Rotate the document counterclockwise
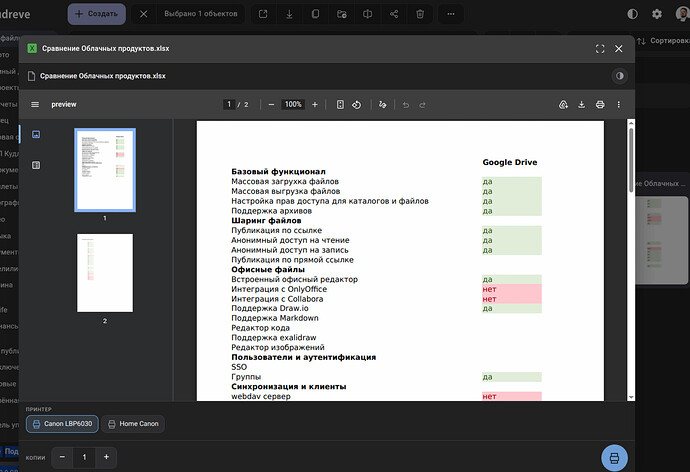Viewport: 690px width, 472px height. tap(356, 105)
